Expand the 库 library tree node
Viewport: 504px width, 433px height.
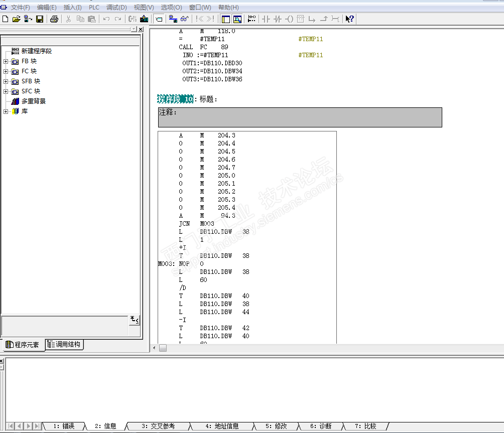(6, 111)
